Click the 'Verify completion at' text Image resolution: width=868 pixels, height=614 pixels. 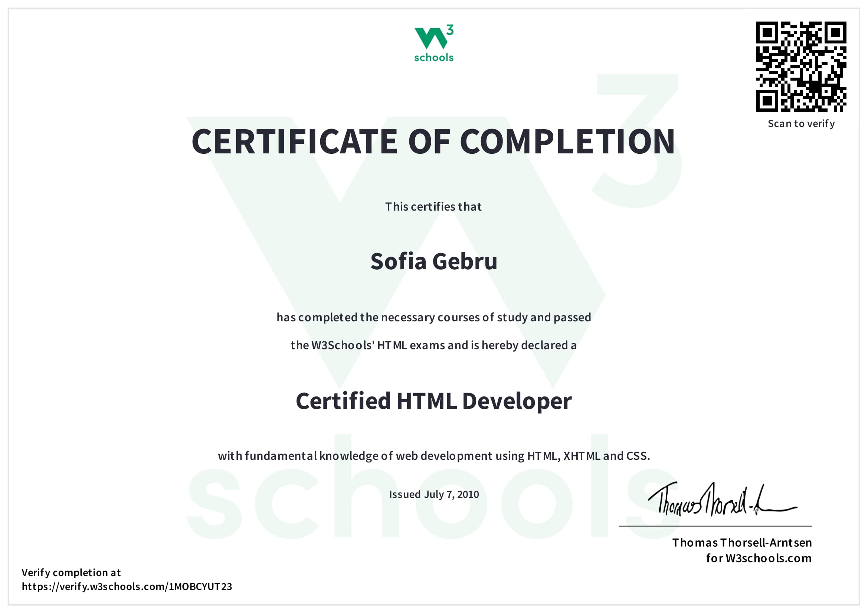tap(72, 573)
